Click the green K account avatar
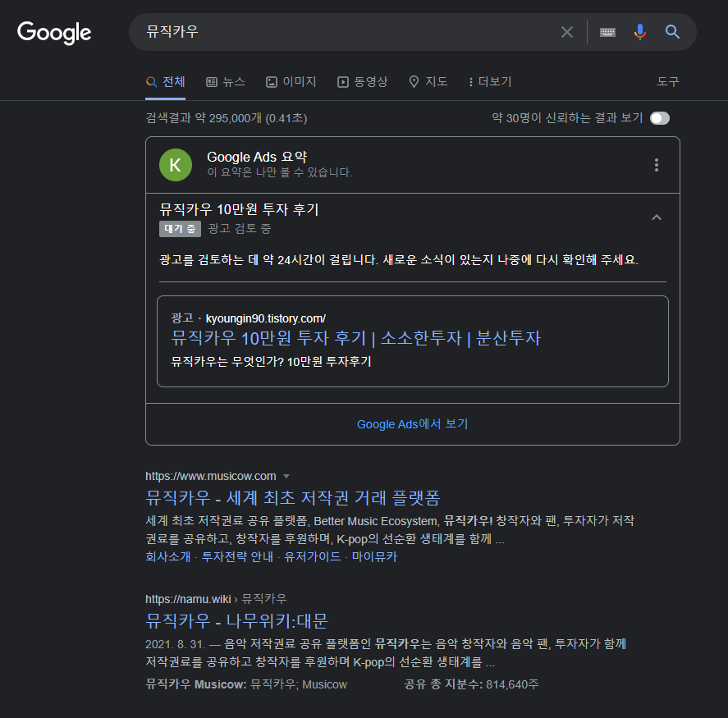728x718 pixels. [x=176, y=165]
